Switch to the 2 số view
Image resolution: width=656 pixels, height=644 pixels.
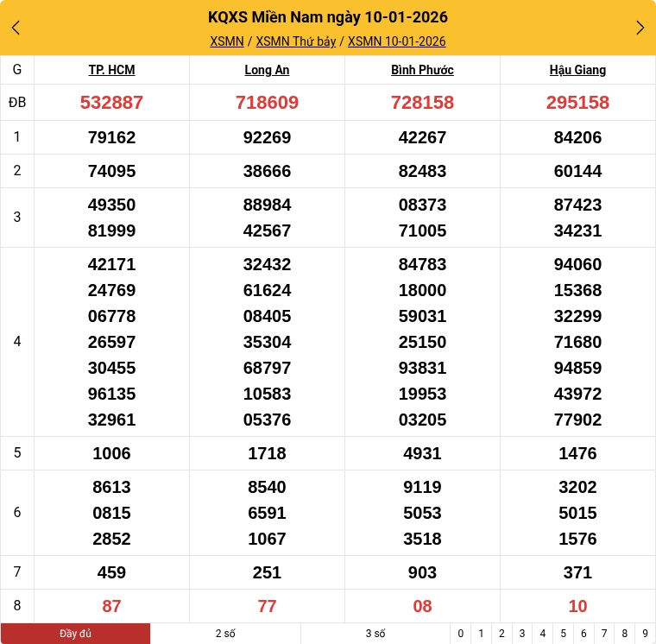(x=225, y=634)
